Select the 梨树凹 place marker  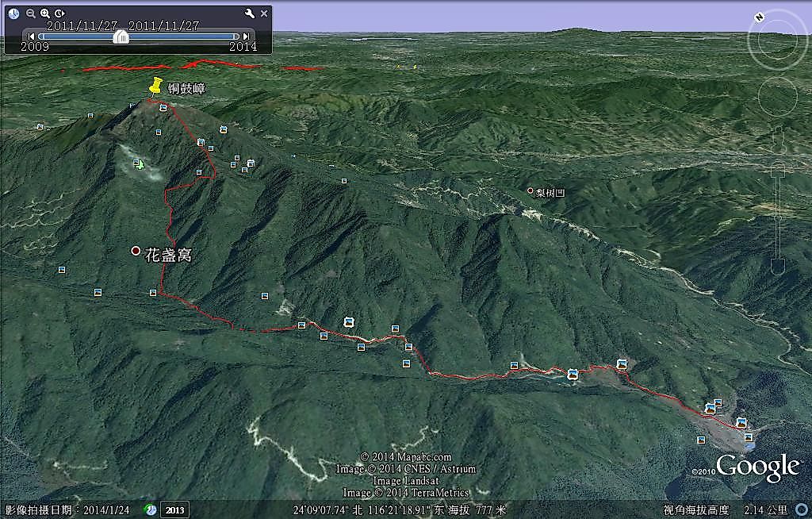pos(530,191)
